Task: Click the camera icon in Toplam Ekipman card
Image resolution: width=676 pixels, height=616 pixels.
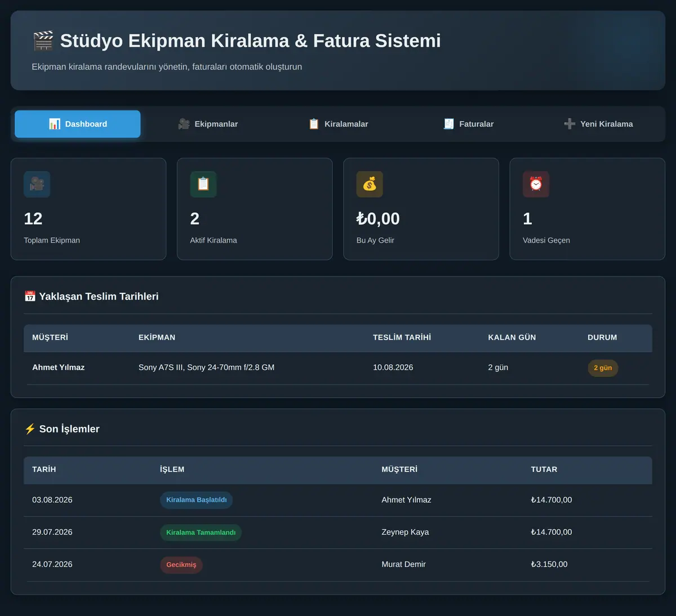Action: coord(37,184)
